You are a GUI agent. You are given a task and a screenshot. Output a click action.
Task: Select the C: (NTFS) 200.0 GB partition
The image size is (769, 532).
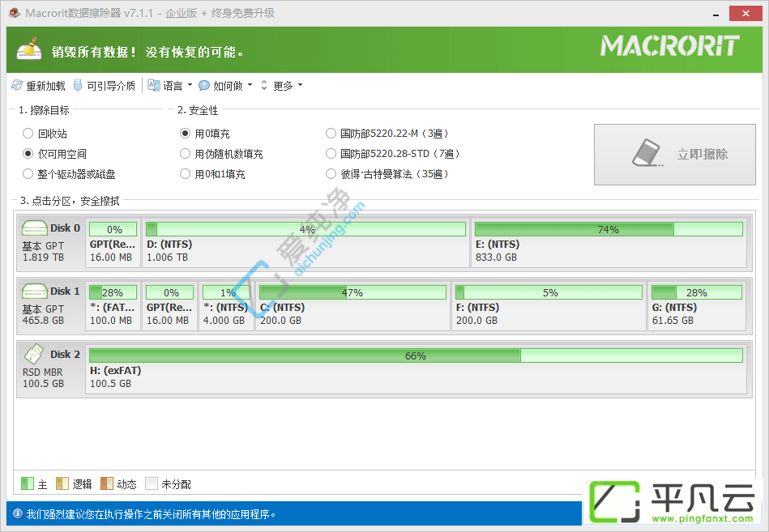point(352,306)
